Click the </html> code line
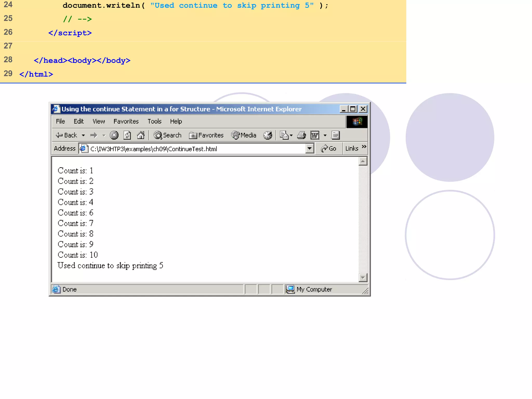Viewport: 532px width, 399px height. click(36, 74)
